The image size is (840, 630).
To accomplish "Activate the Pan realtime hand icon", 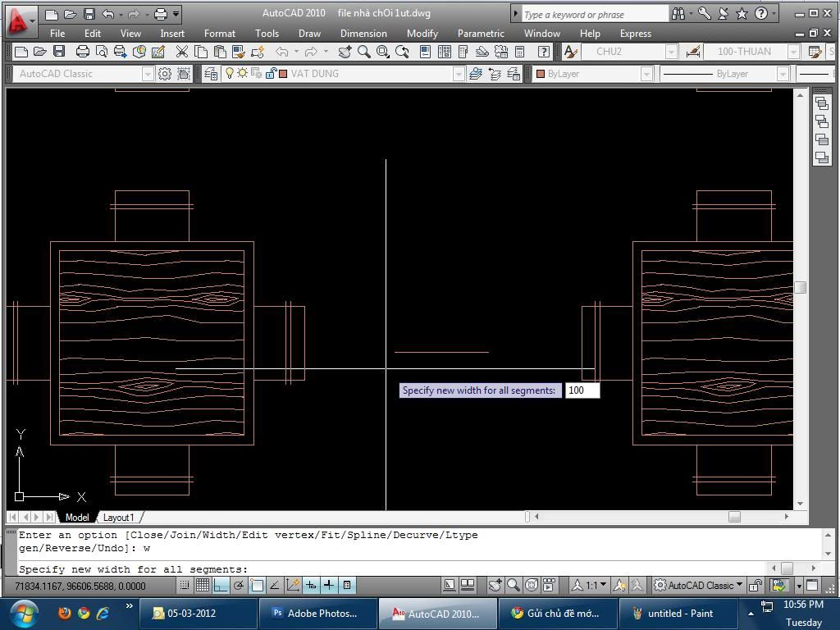I will click(x=345, y=52).
